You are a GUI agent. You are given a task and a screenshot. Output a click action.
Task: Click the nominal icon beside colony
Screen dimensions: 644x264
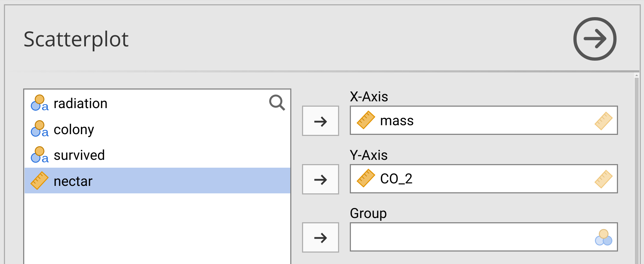point(40,129)
